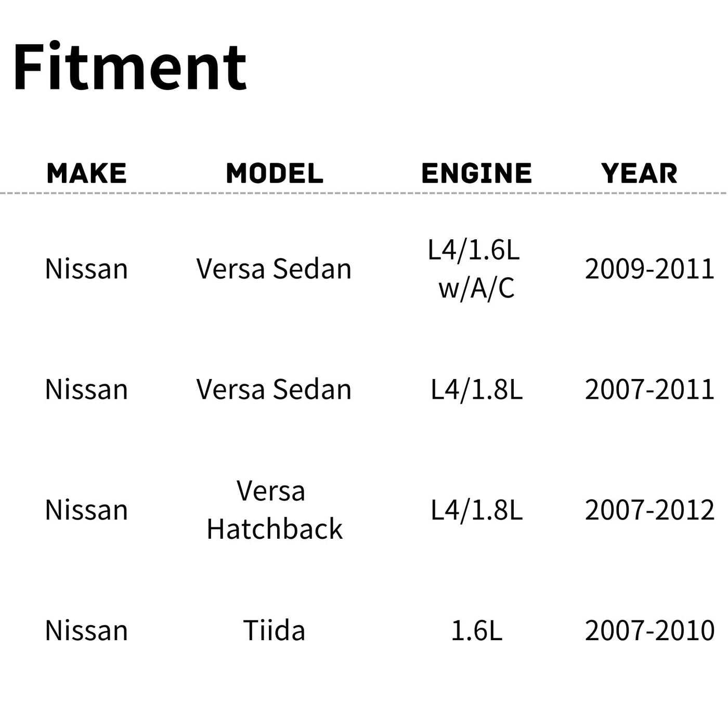
Task: Click L4/1.8L in the Versa Sedan row
Action: [476, 390]
